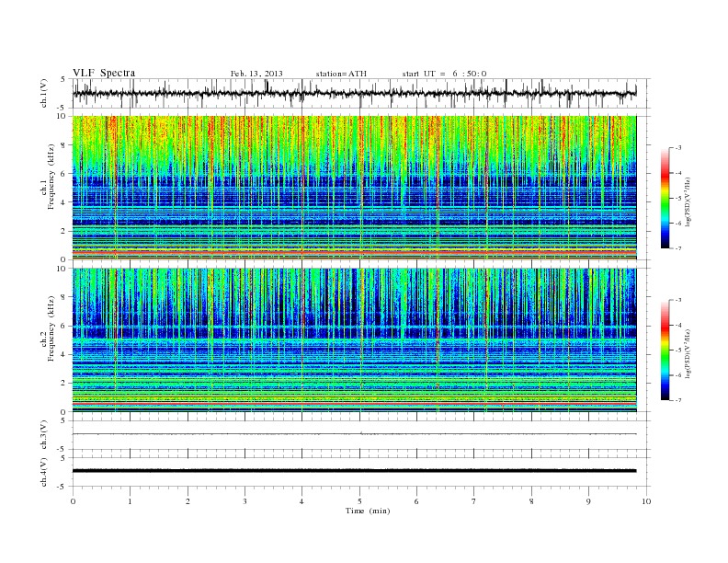Image resolution: width=728 pixels, height=563 pixels.
Task: Click the time axis tick label '10'
Action: pyautogui.click(x=646, y=501)
